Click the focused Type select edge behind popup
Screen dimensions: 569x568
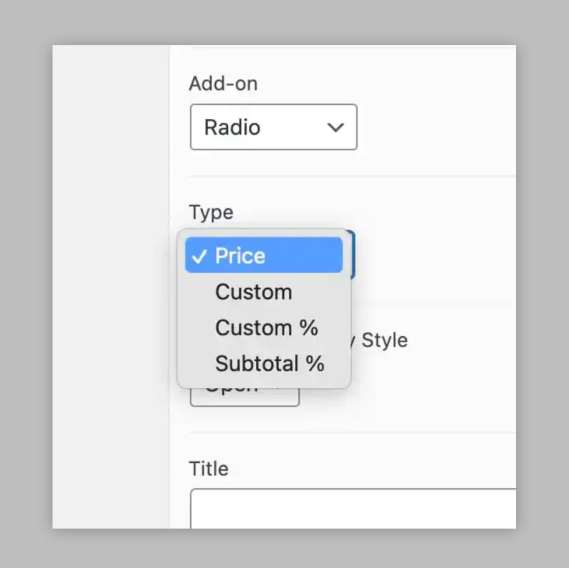pos(352,254)
